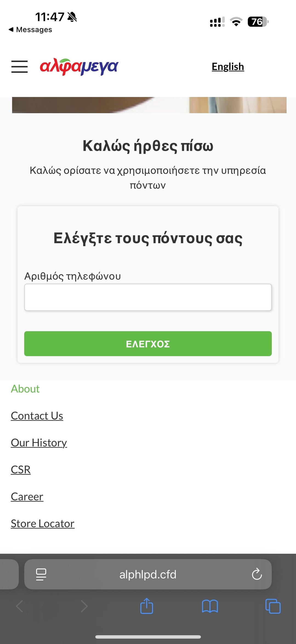Viewport: 296px width, 644px height.
Task: Open the CSR link
Action: [x=21, y=470]
